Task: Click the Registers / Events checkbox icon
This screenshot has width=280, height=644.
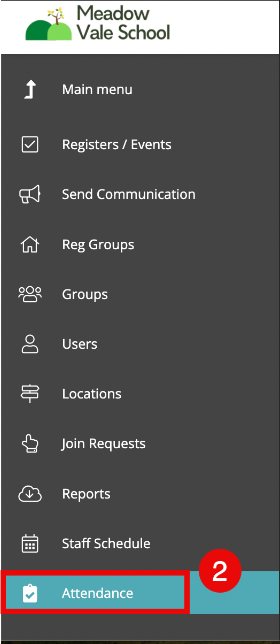Action: tap(30, 144)
